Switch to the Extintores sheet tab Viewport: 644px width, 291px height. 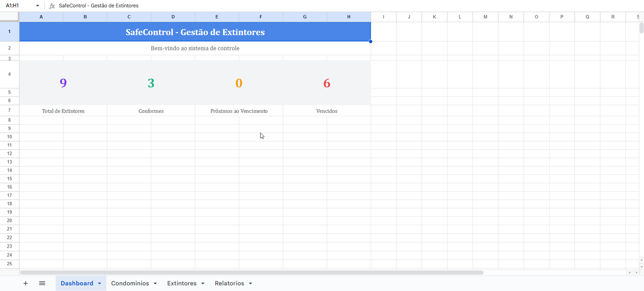coord(182,283)
